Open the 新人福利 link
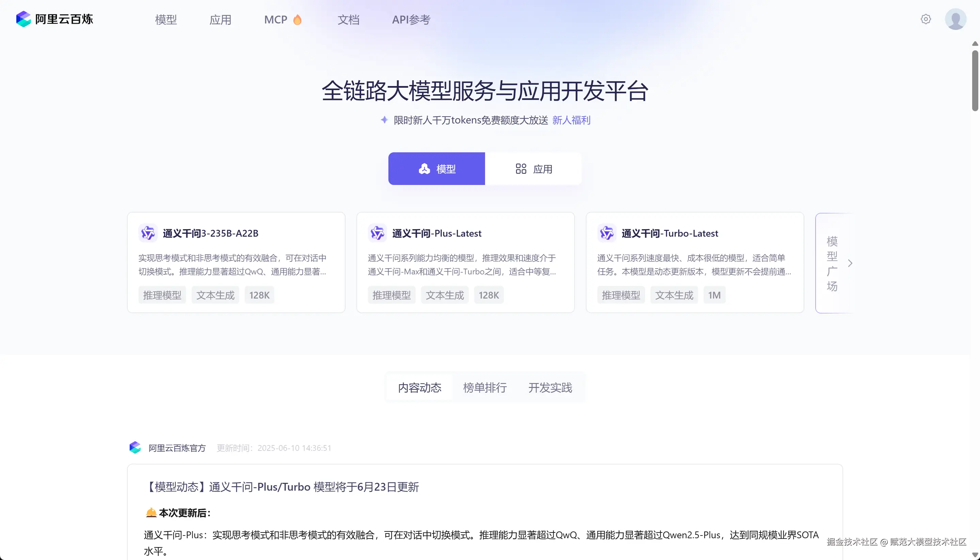The width and height of the screenshot is (980, 560). [571, 120]
